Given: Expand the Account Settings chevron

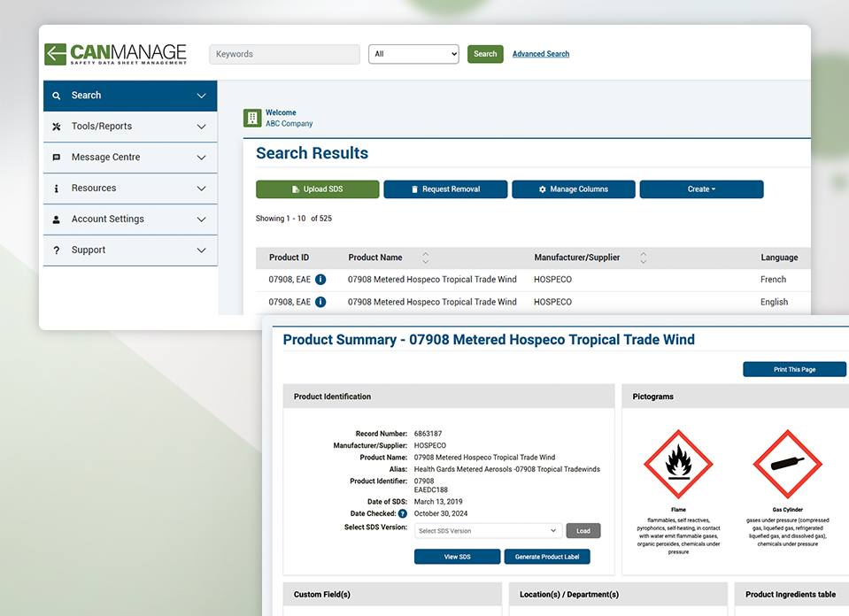Looking at the screenshot, I should (202, 219).
